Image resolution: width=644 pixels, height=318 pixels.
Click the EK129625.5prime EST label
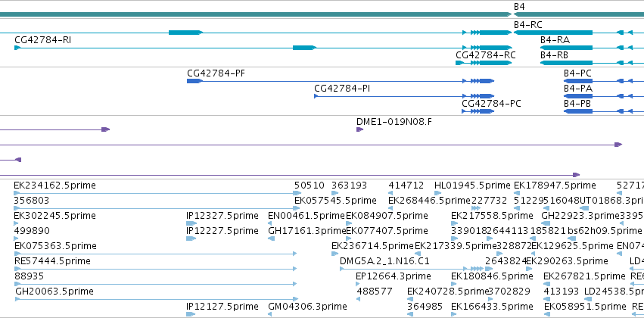tap(572, 245)
